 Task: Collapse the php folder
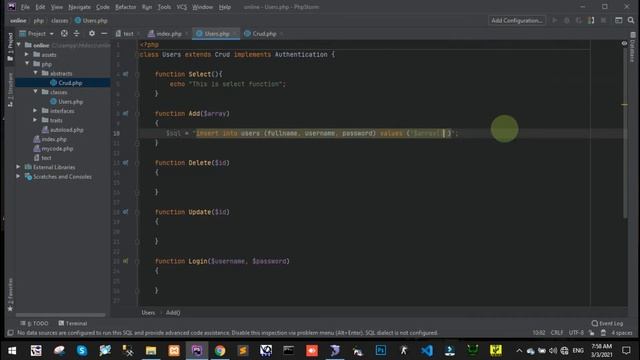27,64
